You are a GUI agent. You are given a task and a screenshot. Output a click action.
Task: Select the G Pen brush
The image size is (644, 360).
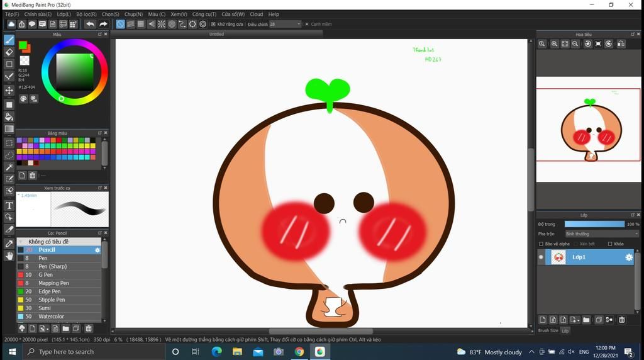point(58,274)
